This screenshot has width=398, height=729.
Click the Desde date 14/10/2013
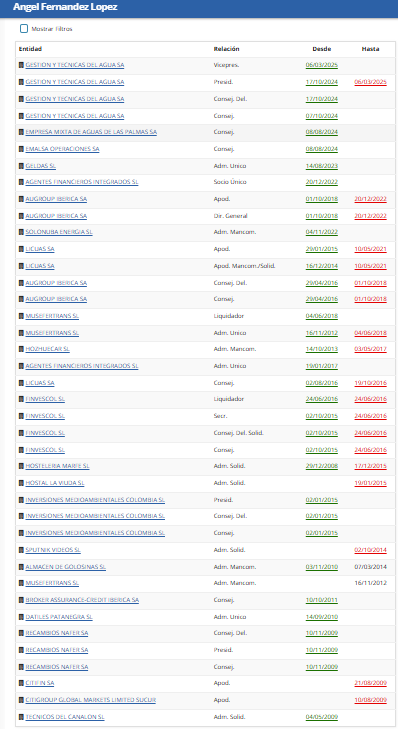tap(322, 349)
